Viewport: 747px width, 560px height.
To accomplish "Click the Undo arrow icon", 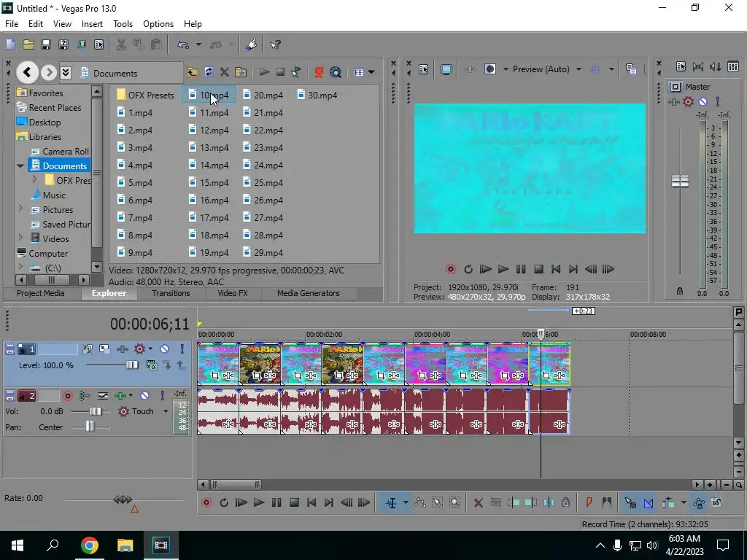I will tap(183, 44).
